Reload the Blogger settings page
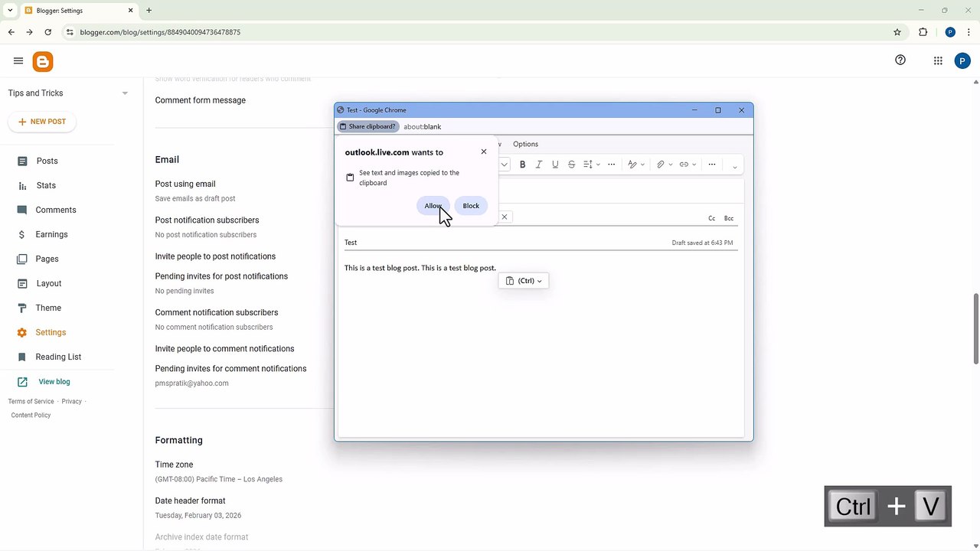The width and height of the screenshot is (980, 551). (x=48, y=32)
